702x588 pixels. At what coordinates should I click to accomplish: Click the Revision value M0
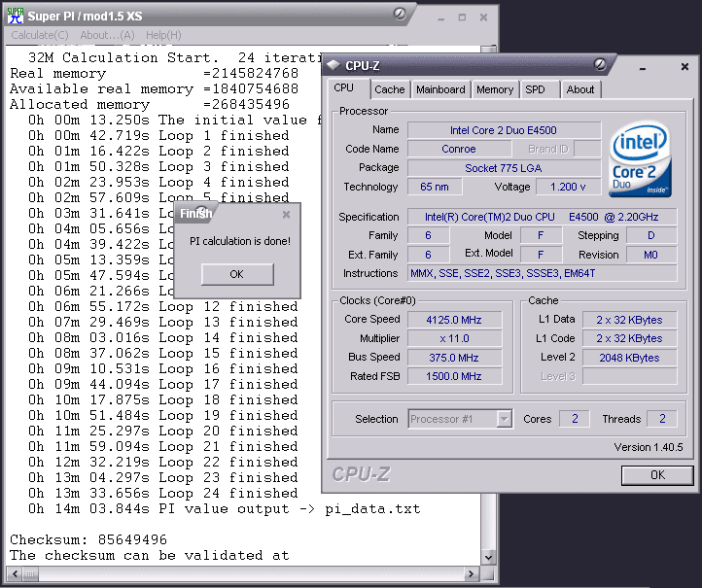651,255
